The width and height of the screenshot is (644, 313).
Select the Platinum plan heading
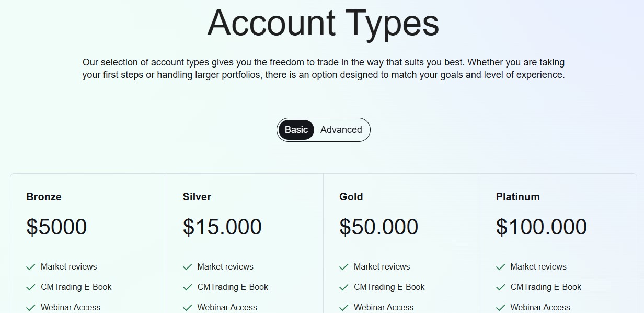pos(517,197)
